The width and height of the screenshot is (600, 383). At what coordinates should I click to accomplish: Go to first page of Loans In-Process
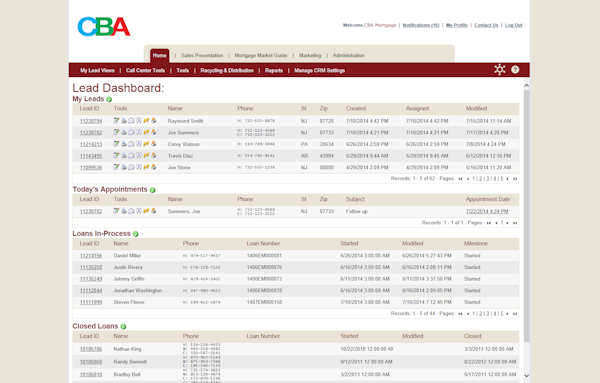click(x=460, y=313)
